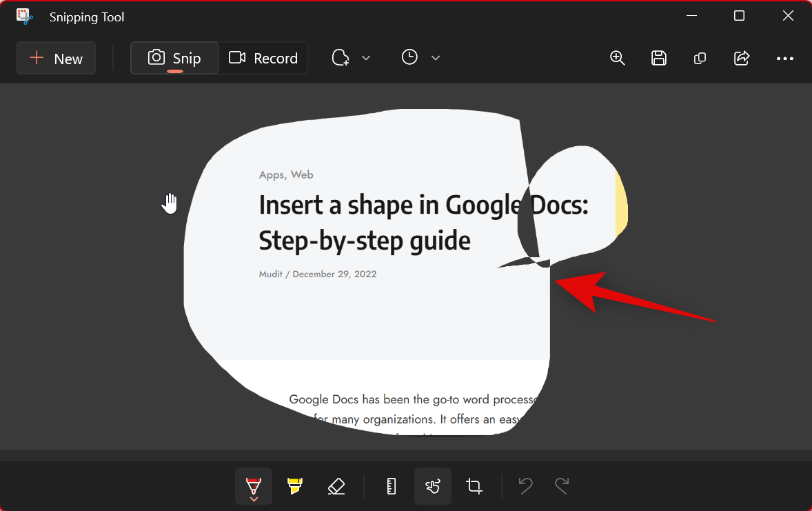
Task: Share the snip
Action: [742, 59]
